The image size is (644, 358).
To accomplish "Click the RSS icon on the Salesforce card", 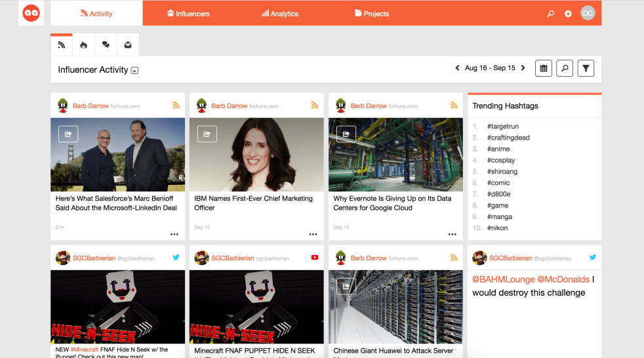I will [x=176, y=106].
